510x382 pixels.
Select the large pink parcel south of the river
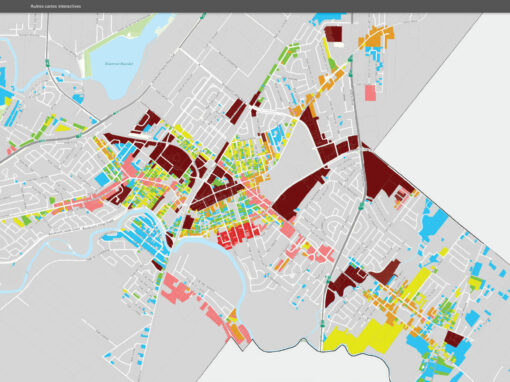[175, 289]
